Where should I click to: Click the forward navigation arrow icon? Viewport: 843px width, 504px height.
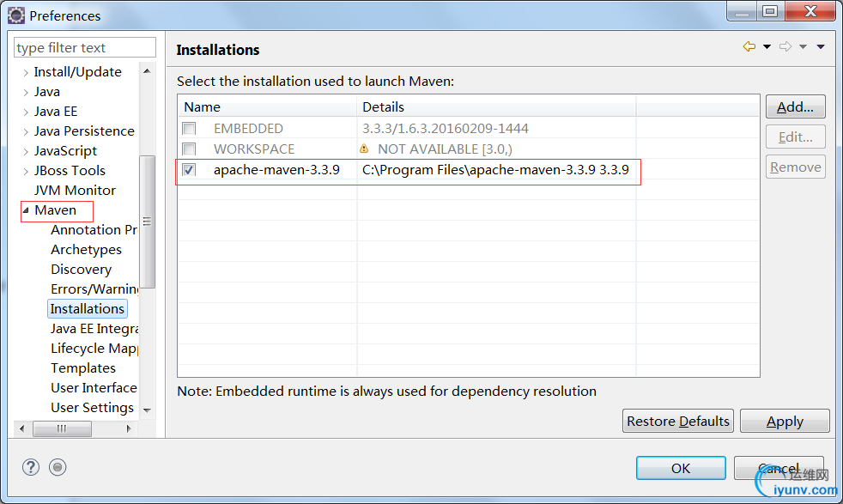tap(785, 47)
